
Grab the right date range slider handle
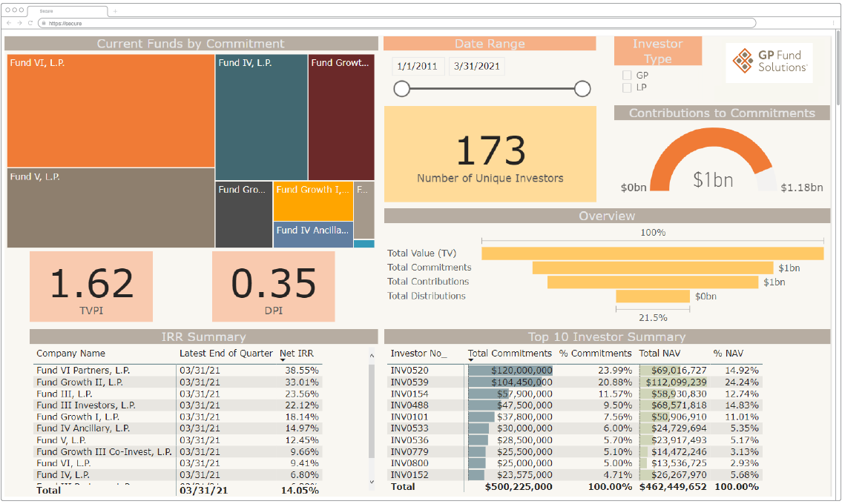582,88
